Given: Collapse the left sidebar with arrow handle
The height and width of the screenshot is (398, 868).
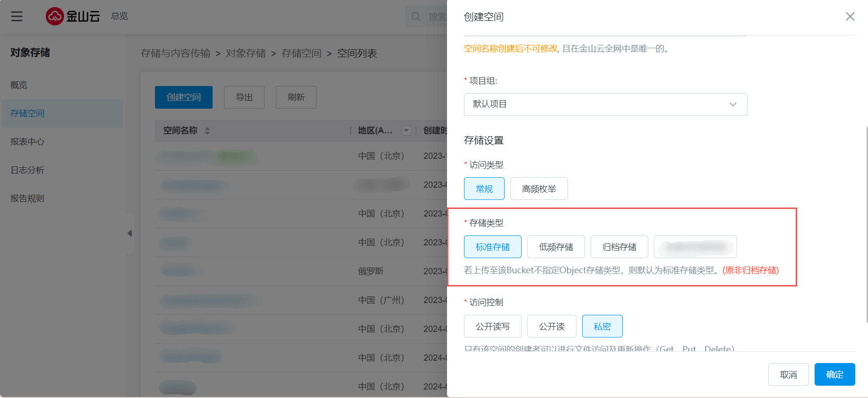Looking at the screenshot, I should 129,234.
